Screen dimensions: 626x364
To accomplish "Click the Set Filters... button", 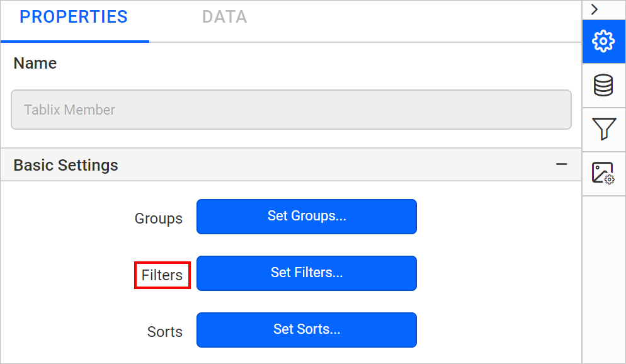I will pyautogui.click(x=307, y=273).
